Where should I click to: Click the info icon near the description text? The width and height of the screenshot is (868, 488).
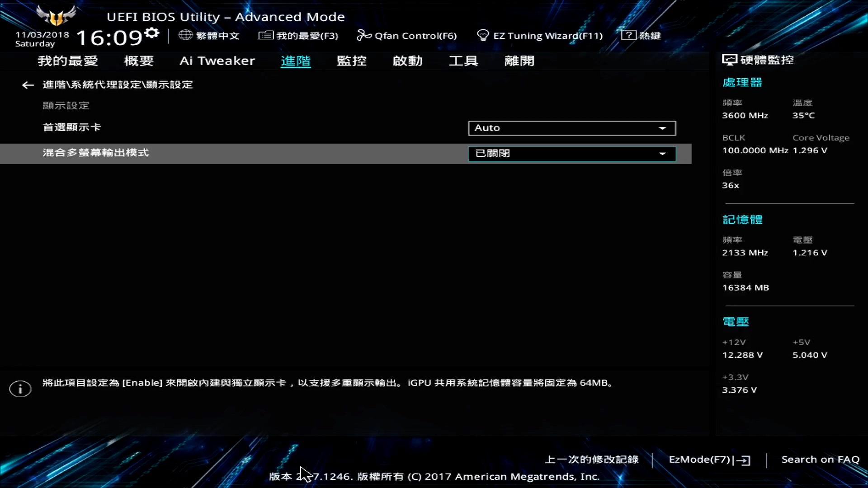[20, 389]
